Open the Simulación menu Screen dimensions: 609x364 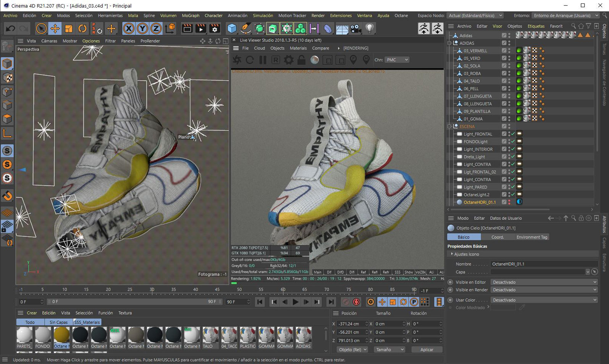click(x=263, y=16)
